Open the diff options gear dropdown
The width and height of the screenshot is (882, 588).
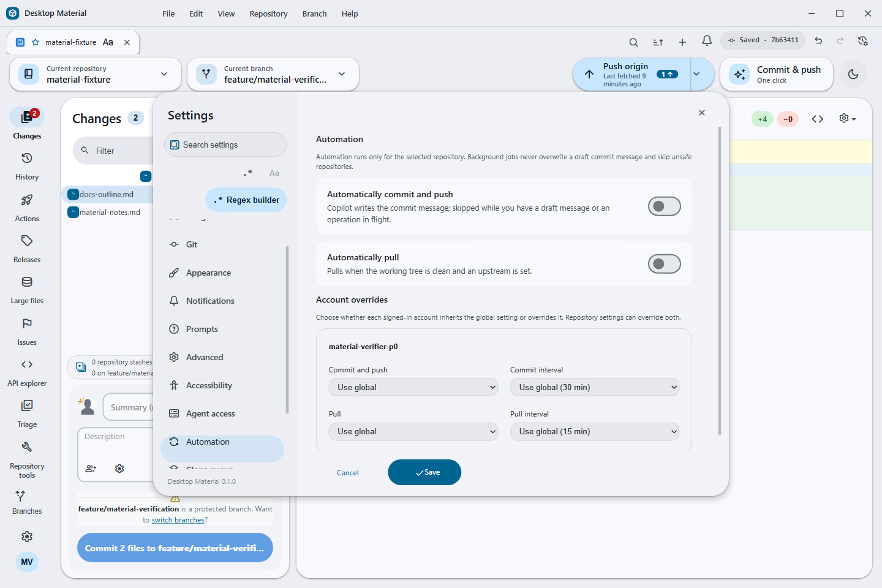847,119
